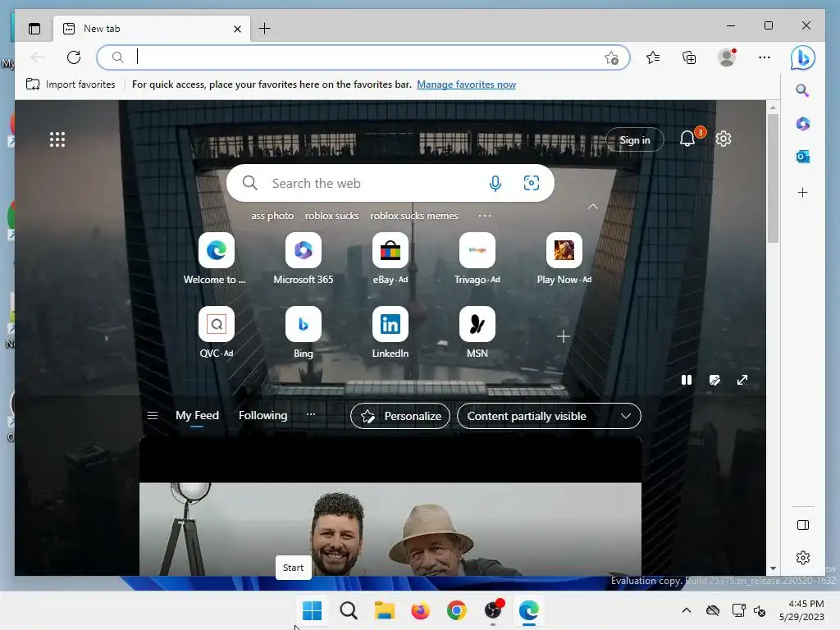840x630 pixels.
Task: Open the Favorites list icon
Action: (x=652, y=57)
